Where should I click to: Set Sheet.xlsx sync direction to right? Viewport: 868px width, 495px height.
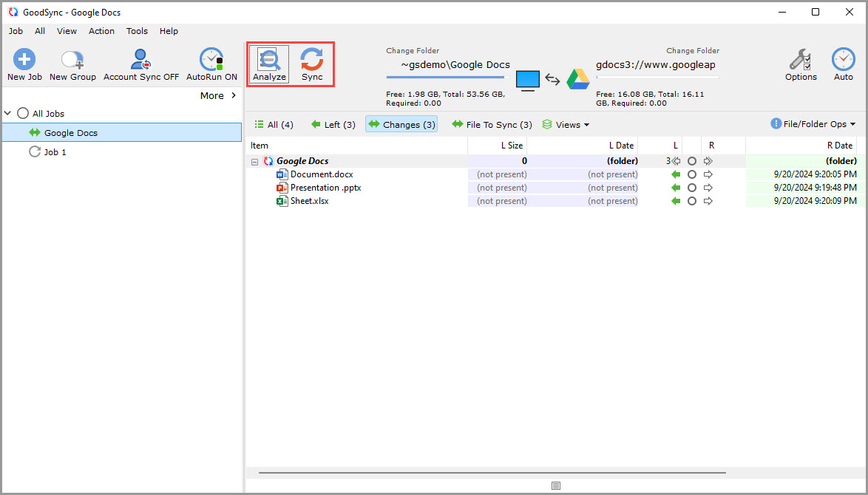[708, 201]
